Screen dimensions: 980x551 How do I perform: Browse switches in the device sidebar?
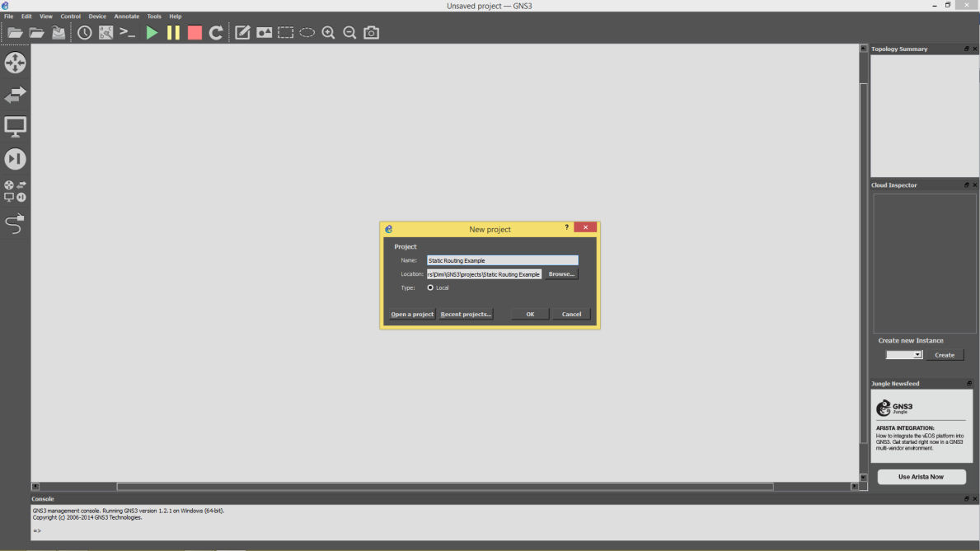[x=15, y=95]
